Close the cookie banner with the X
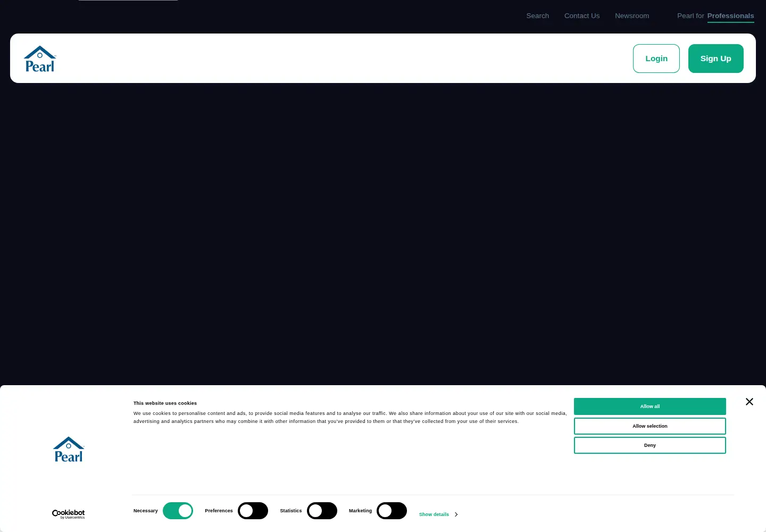This screenshot has width=766, height=532. click(x=750, y=402)
